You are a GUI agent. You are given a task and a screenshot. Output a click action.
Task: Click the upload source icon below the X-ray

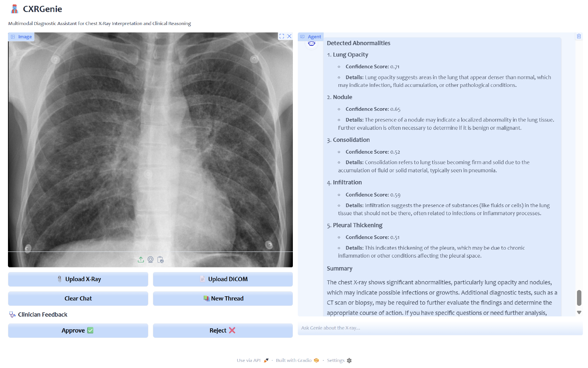pos(141,259)
